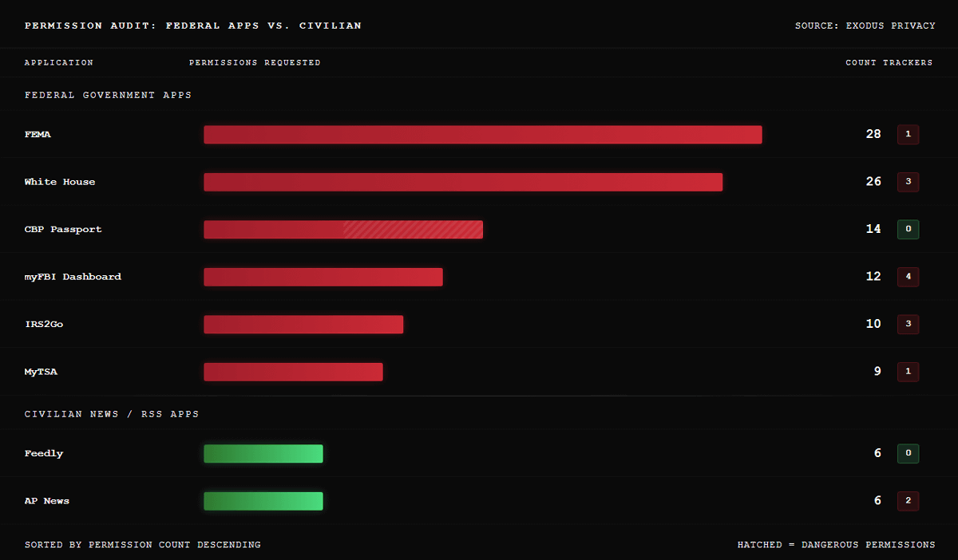
Task: Click the Feedly tracker badge showing 0
Action: click(908, 453)
